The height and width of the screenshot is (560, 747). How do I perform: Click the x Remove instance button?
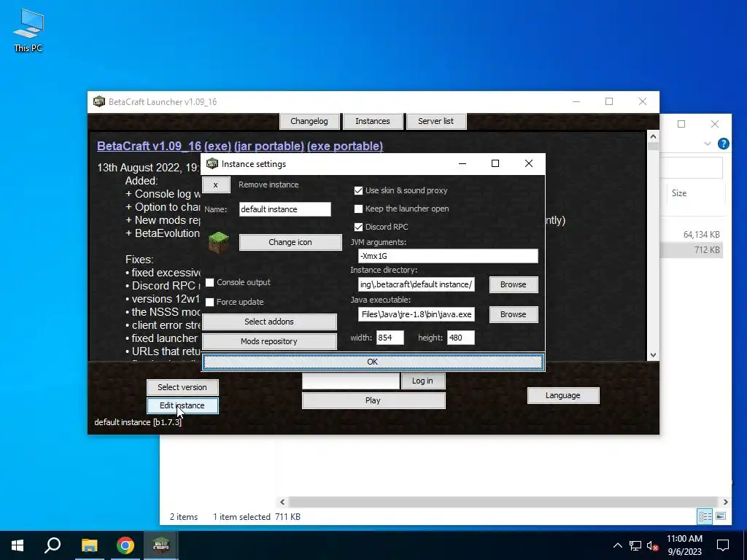216,184
